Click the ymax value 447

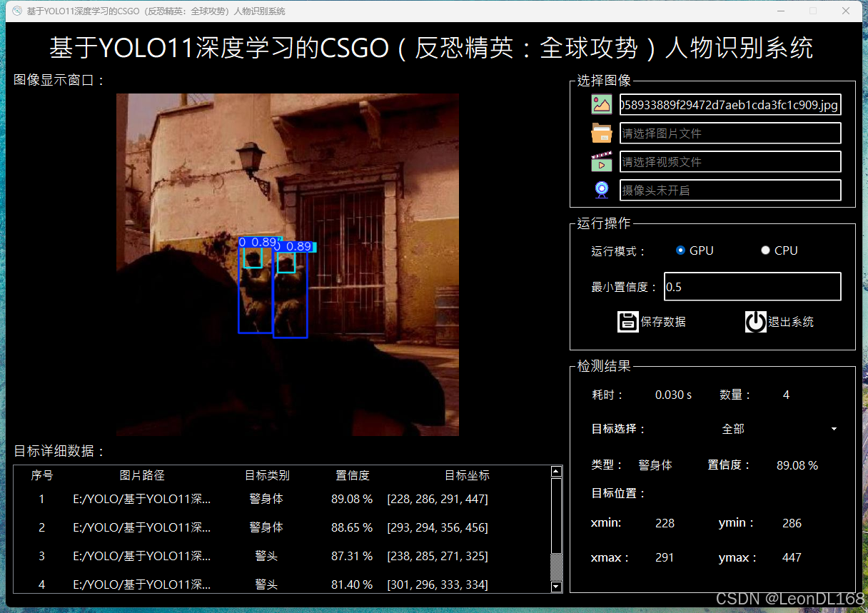(x=792, y=557)
